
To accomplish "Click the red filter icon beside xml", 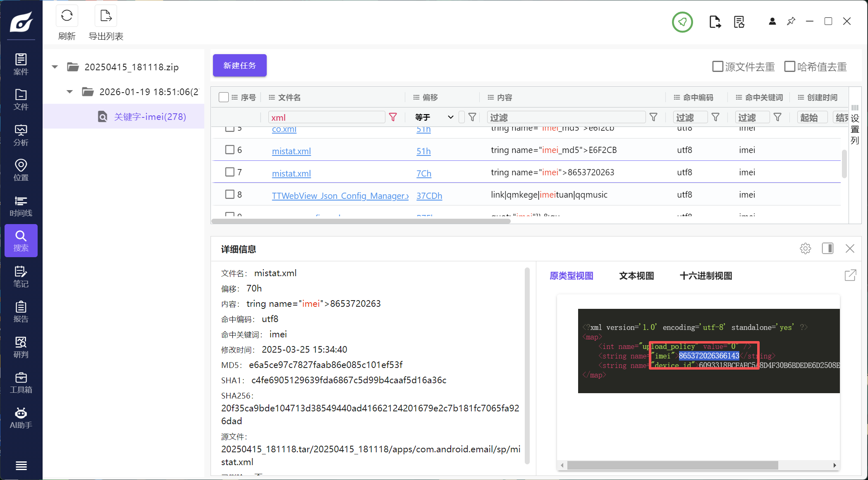I will coord(393,117).
